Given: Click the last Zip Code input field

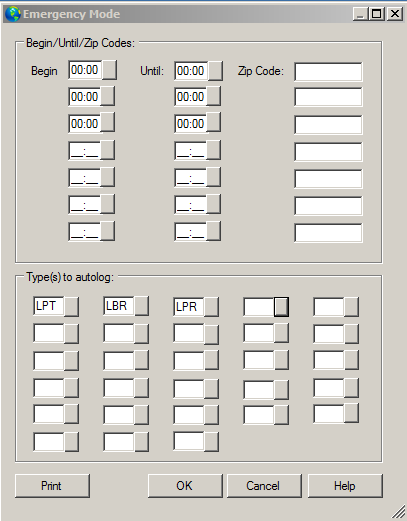Looking at the screenshot, I should coord(328,233).
